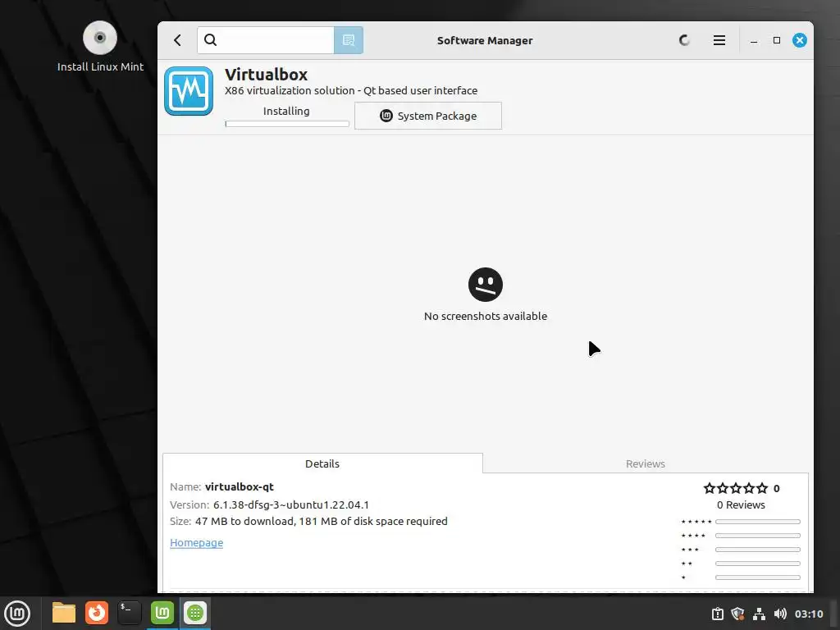
Task: Click the '47 MB to download' size text
Action: pyautogui.click(x=243, y=521)
